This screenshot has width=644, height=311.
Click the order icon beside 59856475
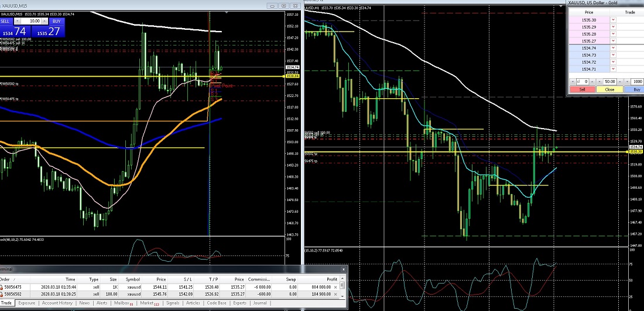(2, 287)
